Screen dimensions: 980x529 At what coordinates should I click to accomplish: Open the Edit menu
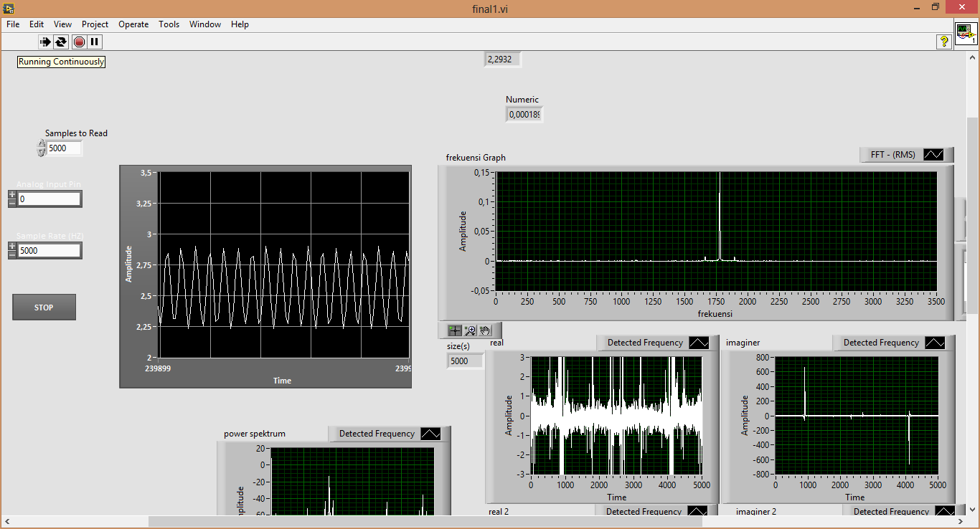pyautogui.click(x=37, y=24)
